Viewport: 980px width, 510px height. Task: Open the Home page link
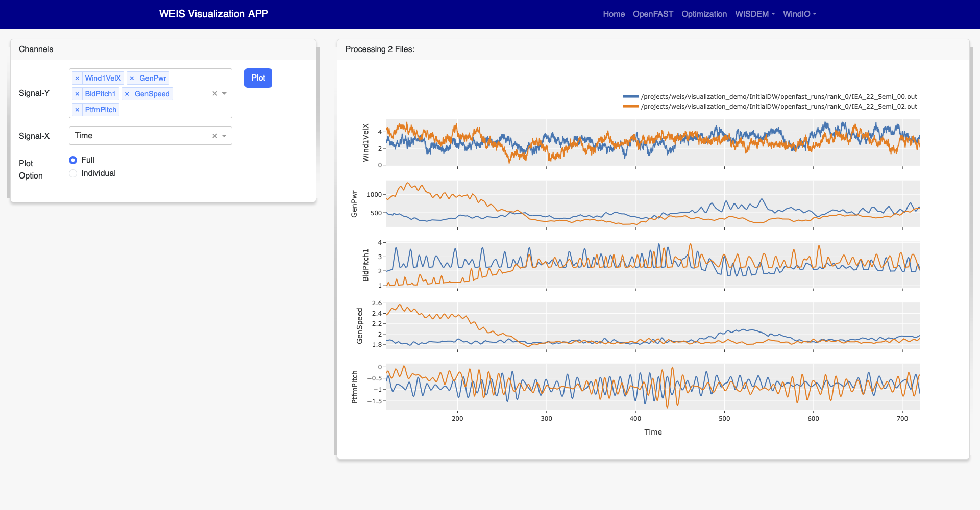click(614, 14)
